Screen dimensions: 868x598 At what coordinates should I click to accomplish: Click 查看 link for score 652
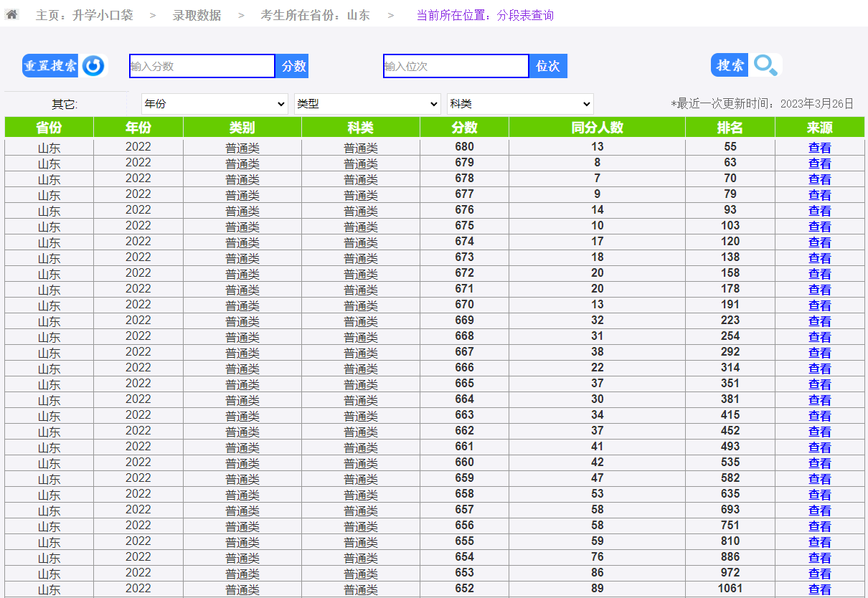click(819, 589)
